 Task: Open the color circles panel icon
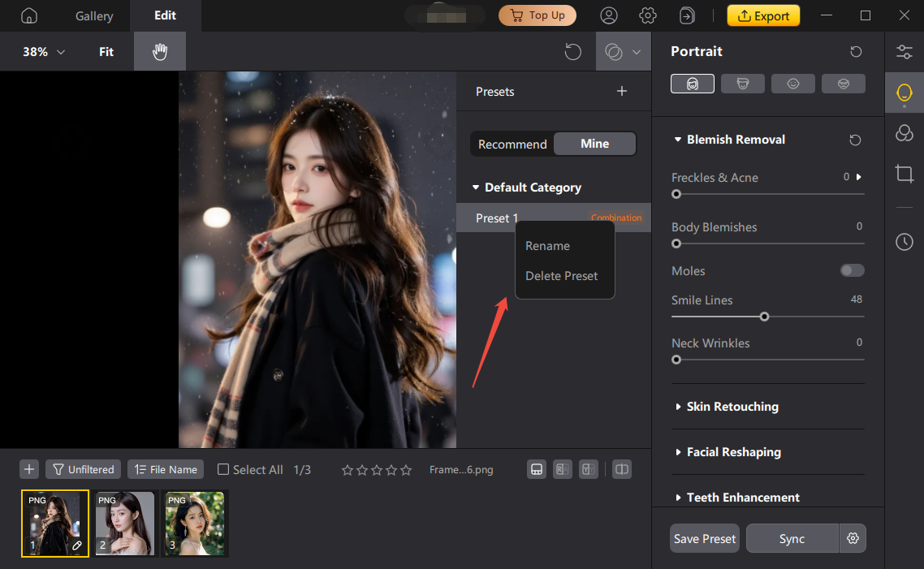coord(904,133)
